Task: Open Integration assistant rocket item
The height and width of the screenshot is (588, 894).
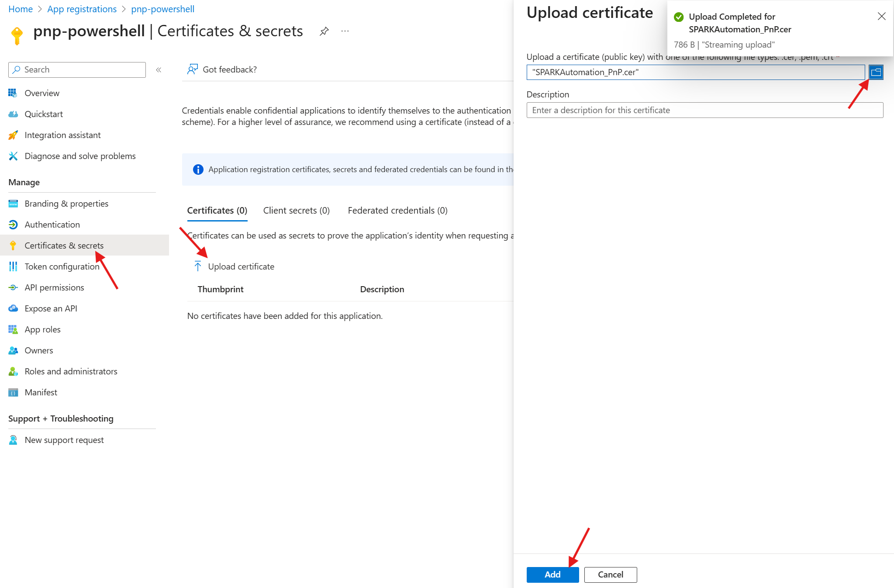Action: point(62,135)
